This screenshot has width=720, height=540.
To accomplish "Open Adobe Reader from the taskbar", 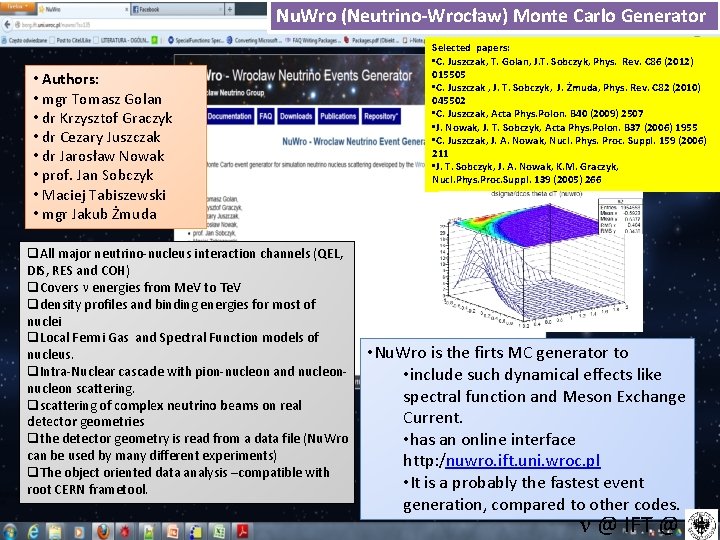I will pos(242,531).
